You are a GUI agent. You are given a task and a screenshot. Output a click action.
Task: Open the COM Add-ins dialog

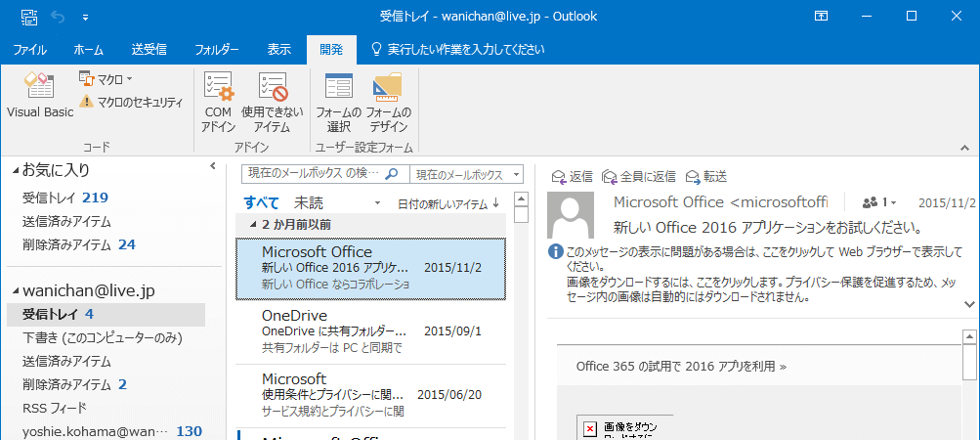[x=218, y=102]
